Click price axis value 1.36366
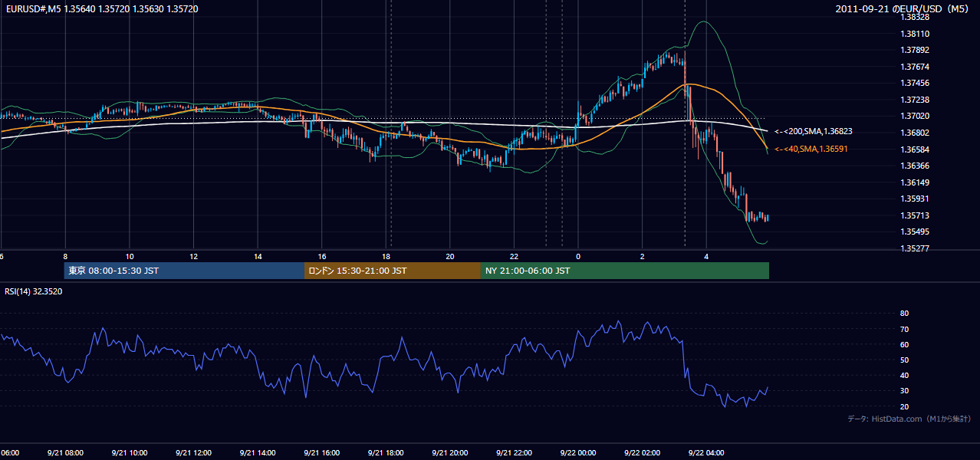980x460 pixels. 915,166
